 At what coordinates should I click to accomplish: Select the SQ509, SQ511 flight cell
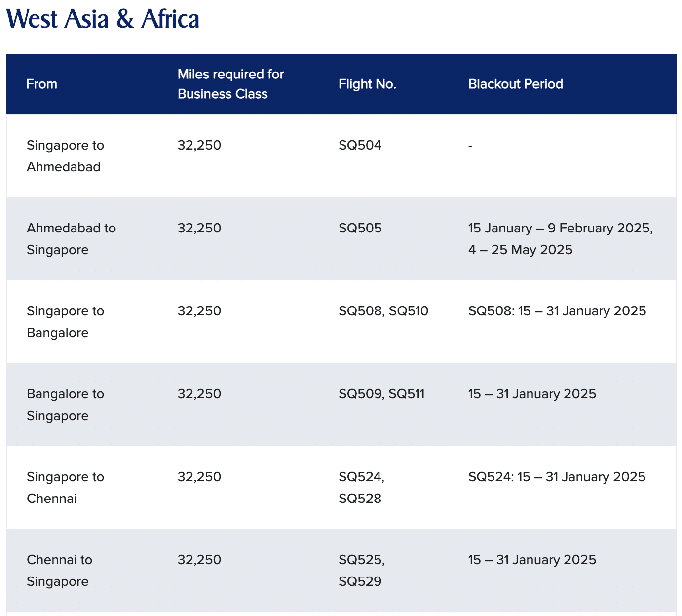tap(381, 394)
